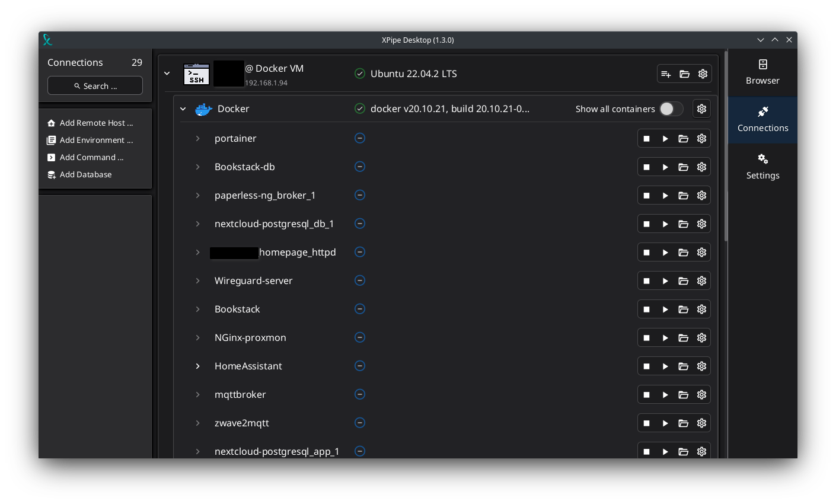This screenshot has width=836, height=504.
Task: Collapse the Docker containers list
Action: [183, 109]
